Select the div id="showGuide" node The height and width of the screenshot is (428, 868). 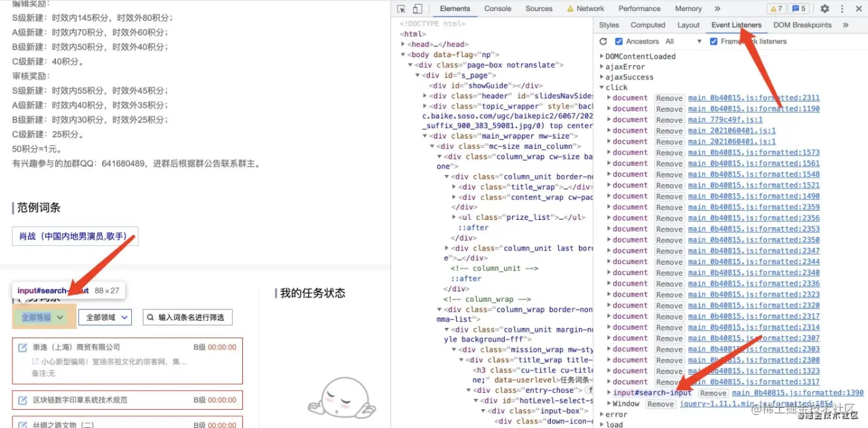click(x=485, y=85)
